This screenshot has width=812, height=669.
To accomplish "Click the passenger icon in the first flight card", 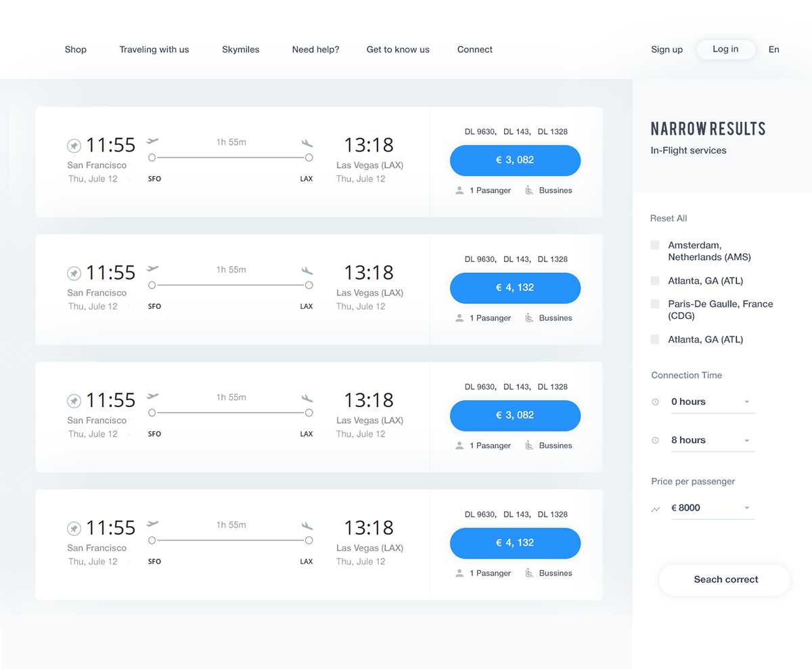I will (x=460, y=190).
